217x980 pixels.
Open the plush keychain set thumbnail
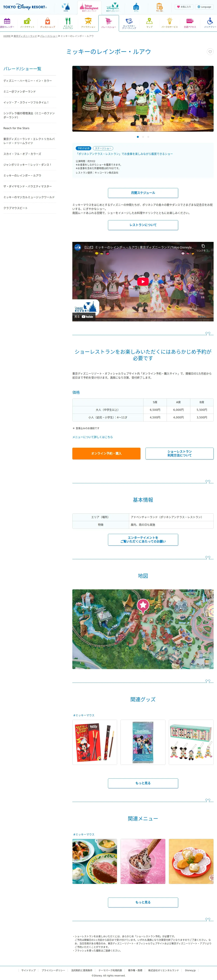point(191,742)
